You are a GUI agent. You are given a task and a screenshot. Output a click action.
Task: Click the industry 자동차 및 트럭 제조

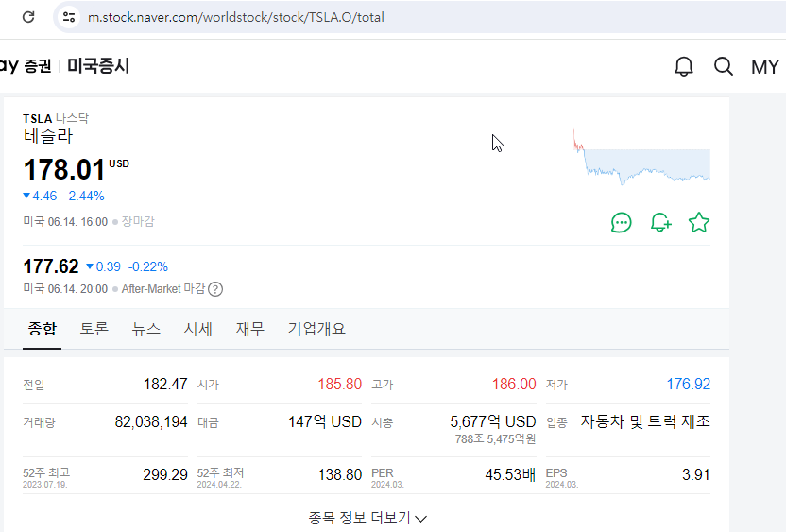coord(645,421)
